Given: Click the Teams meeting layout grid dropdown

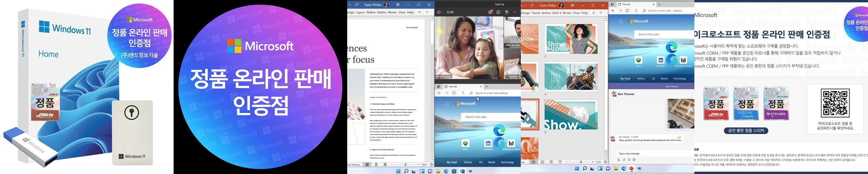Looking at the screenshot, I should click(x=440, y=12).
